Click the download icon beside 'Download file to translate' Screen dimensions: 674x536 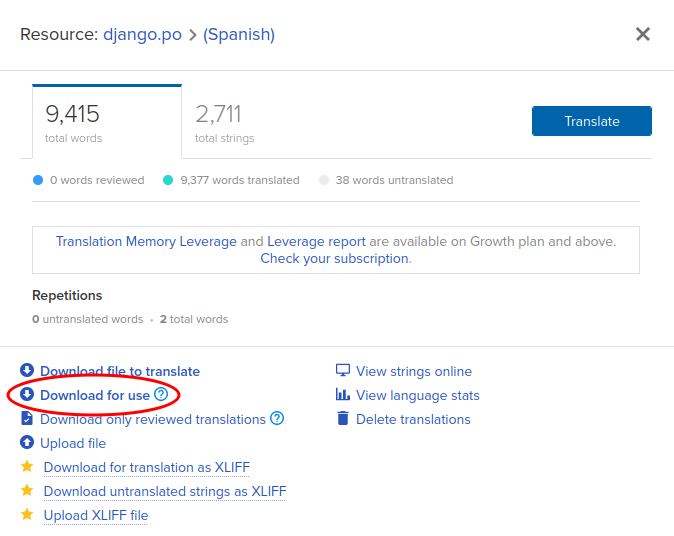(27, 371)
